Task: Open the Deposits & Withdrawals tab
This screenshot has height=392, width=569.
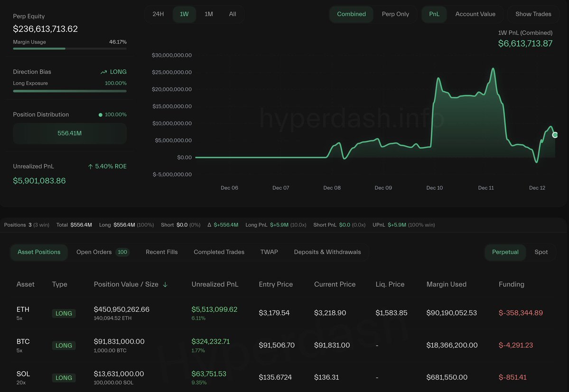Action: coord(327,252)
